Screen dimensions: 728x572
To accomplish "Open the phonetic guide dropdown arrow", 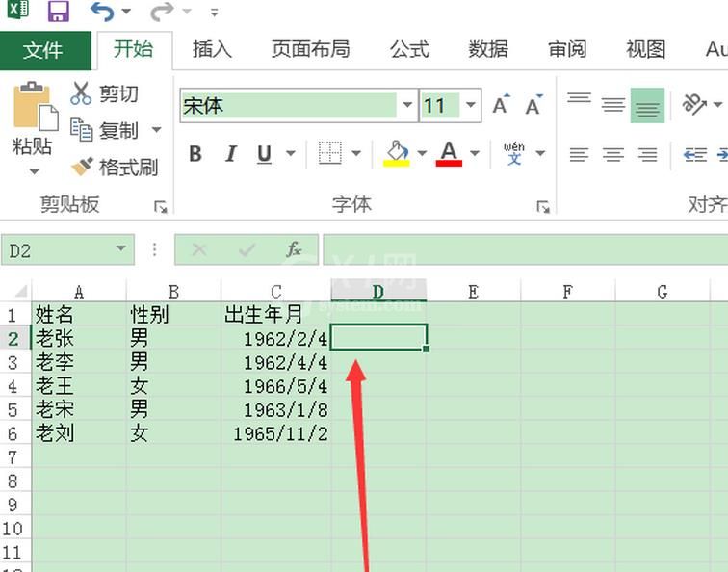I will tap(540, 153).
